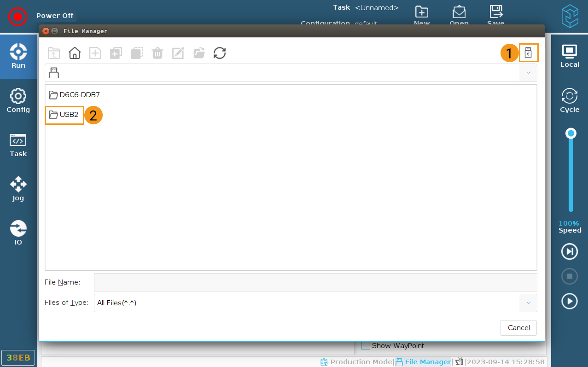Click the 38EB indicator
588x367 pixels.
coord(18,358)
